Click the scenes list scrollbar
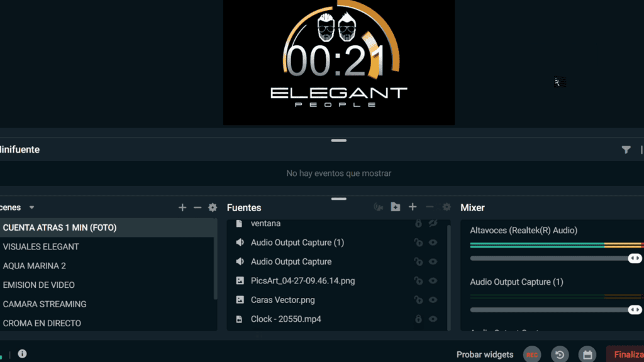The width and height of the screenshot is (644, 362). (x=216, y=259)
